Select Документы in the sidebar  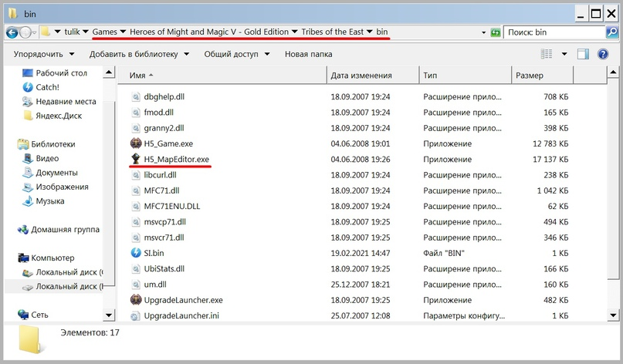pos(57,173)
